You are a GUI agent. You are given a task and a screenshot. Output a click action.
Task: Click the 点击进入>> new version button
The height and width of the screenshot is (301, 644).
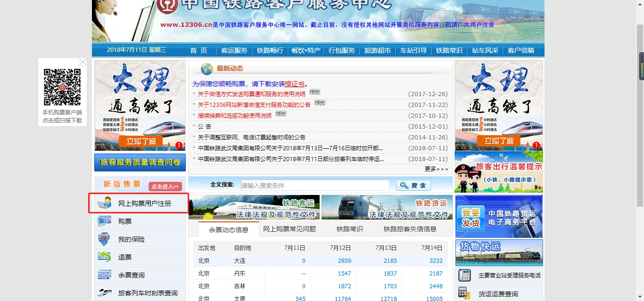pos(165,187)
